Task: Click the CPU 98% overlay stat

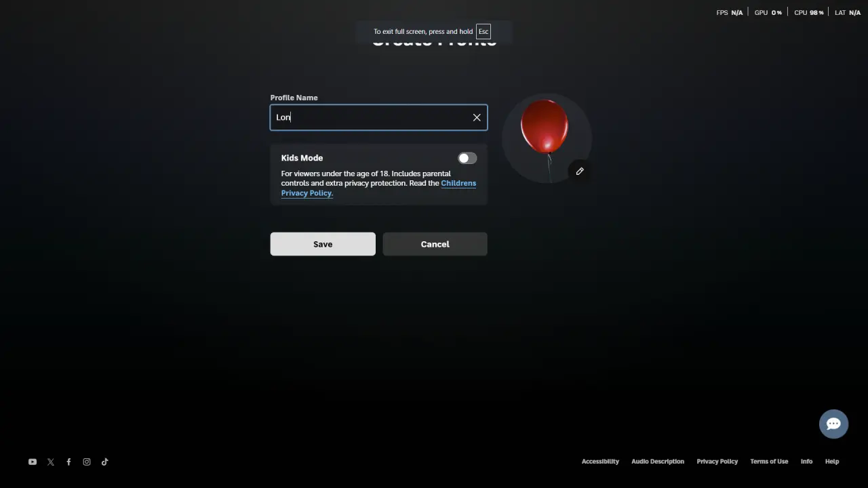Action: 809,13
